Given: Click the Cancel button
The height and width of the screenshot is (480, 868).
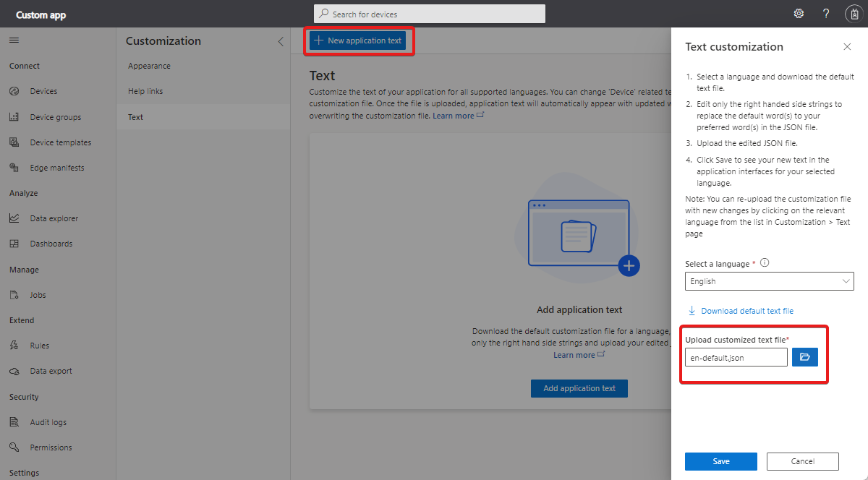Looking at the screenshot, I should [x=802, y=461].
